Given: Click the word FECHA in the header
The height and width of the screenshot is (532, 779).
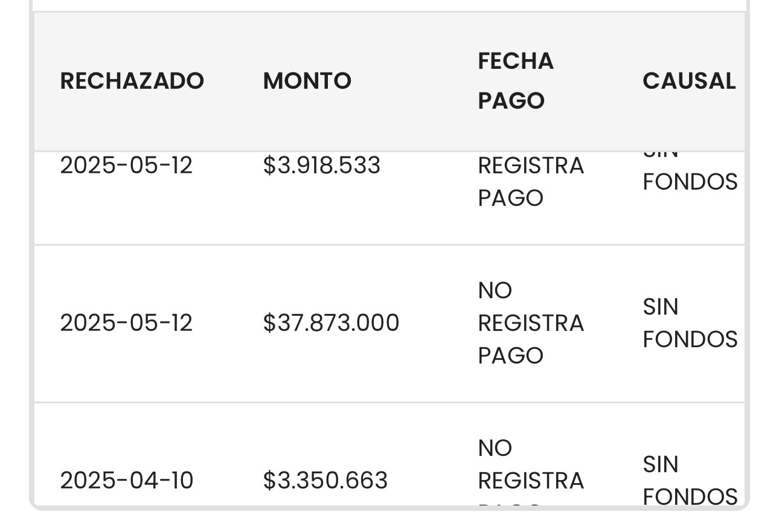Looking at the screenshot, I should pyautogui.click(x=516, y=61).
